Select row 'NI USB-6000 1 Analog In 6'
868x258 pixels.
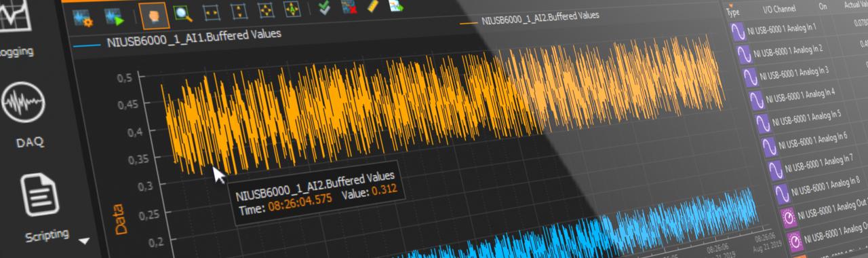point(814,140)
